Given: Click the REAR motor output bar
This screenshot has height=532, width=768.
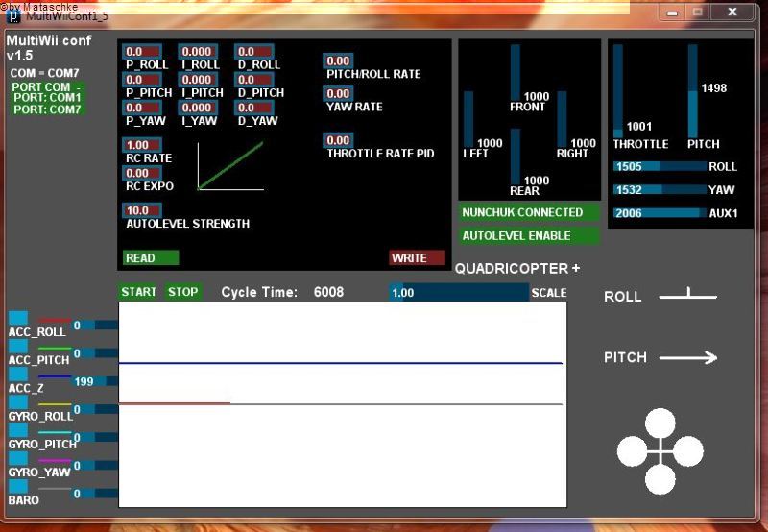Looking at the screenshot, I should tap(516, 157).
